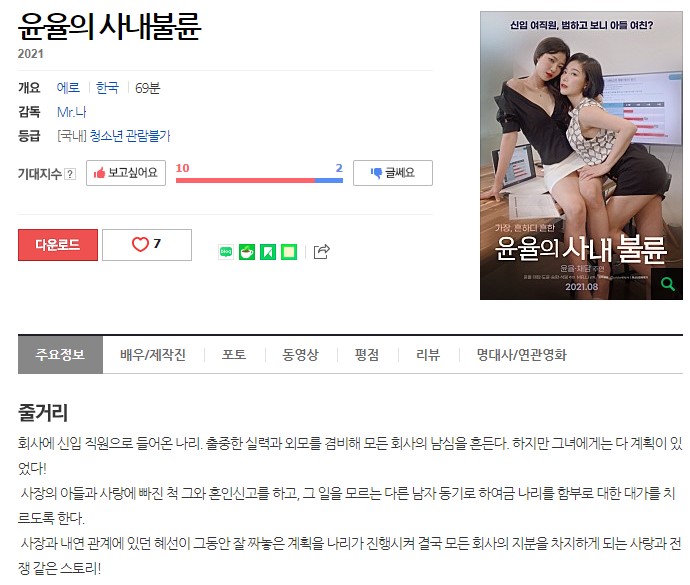The height and width of the screenshot is (585, 690).
Task: Switch to the 배우/제작진 tab
Action: (153, 355)
